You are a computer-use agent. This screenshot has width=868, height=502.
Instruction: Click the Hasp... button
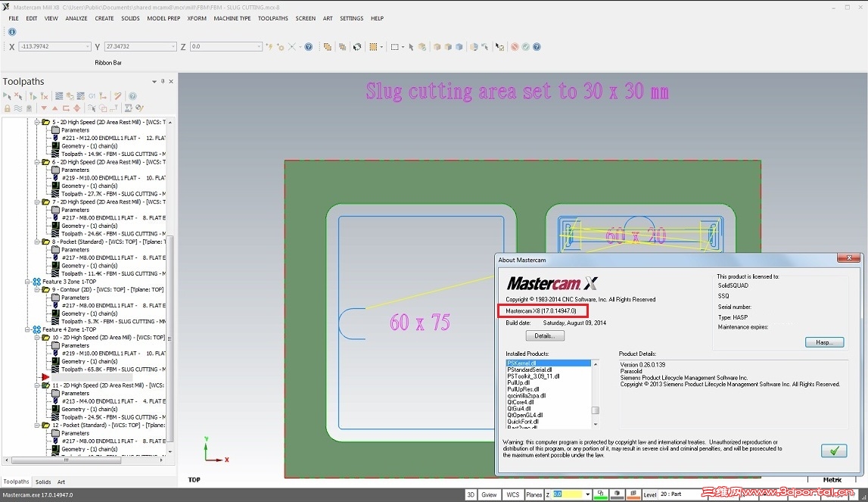click(823, 342)
